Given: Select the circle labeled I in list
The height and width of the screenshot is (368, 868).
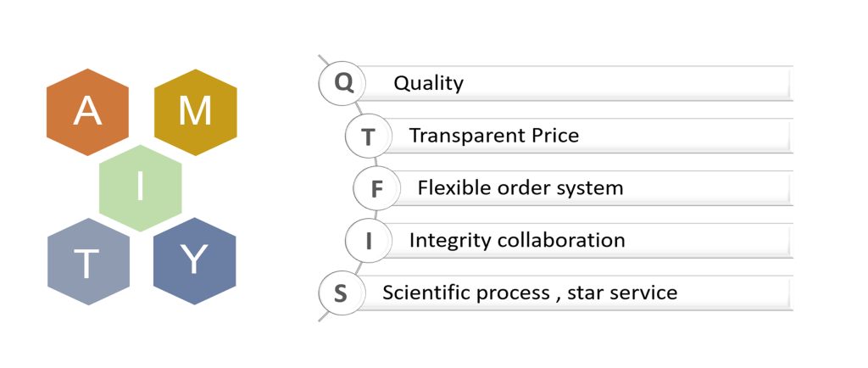Looking at the screenshot, I should click(x=368, y=241).
